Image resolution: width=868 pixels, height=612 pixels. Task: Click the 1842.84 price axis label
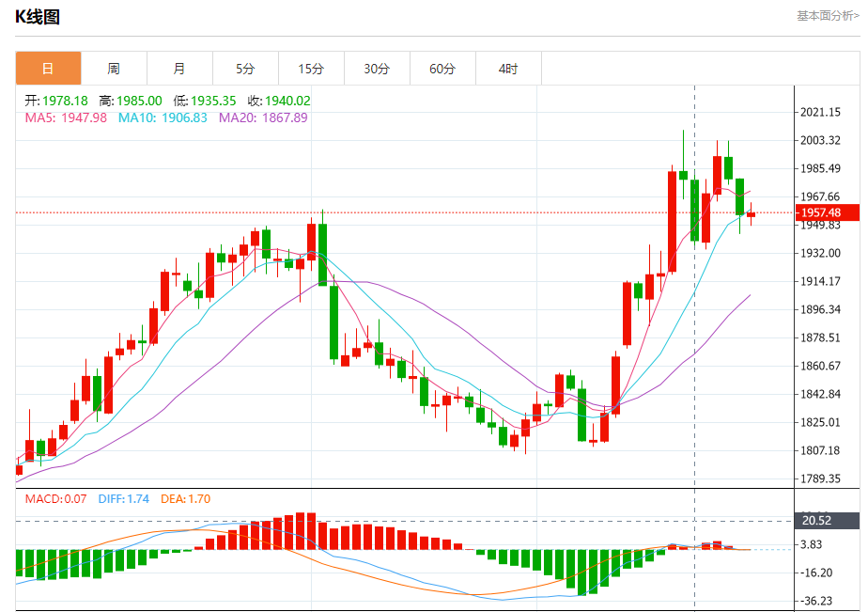pyautogui.click(x=820, y=395)
